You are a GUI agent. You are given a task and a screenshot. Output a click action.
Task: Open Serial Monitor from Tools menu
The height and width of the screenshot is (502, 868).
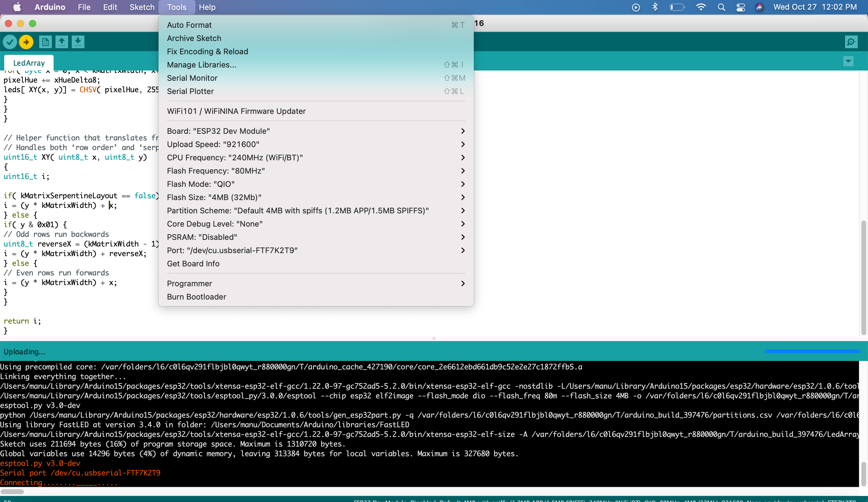pos(316,78)
